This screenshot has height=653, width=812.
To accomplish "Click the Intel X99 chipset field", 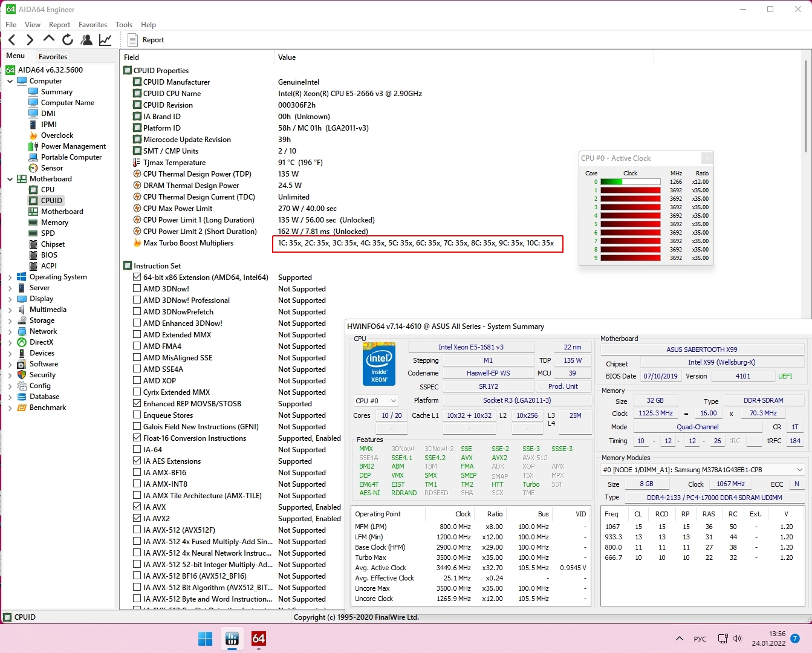I will point(722,363).
